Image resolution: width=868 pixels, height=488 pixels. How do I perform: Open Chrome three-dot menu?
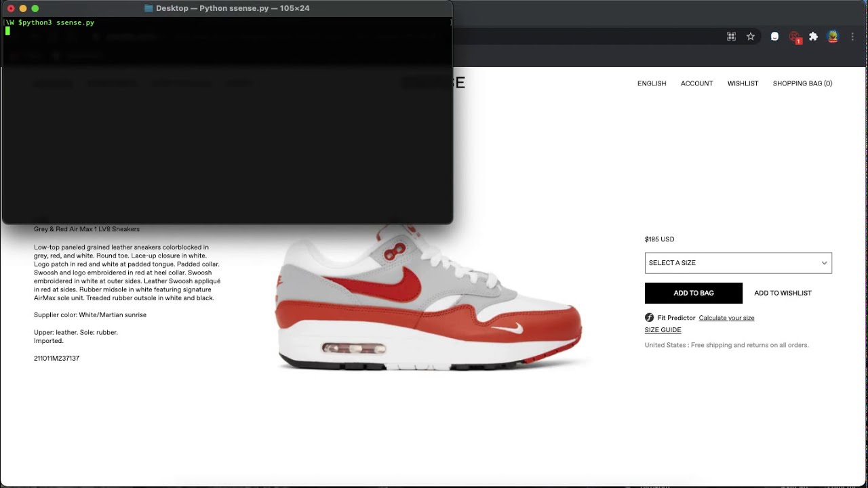pos(852,37)
